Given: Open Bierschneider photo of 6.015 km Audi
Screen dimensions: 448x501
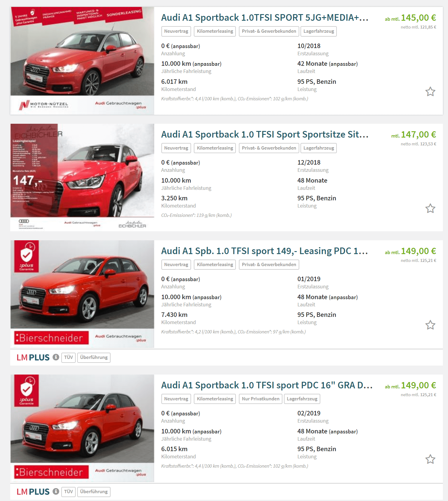Looking at the screenshot, I should 82,428.
